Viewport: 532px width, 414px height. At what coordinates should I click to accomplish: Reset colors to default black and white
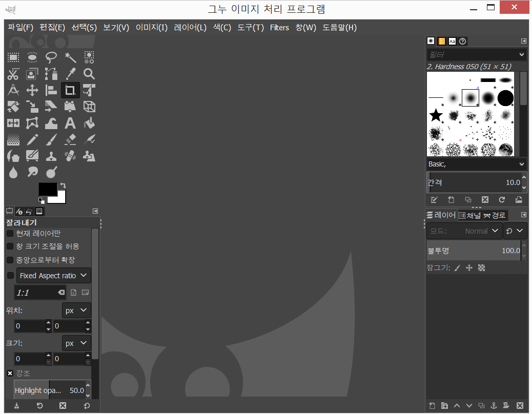(x=42, y=200)
